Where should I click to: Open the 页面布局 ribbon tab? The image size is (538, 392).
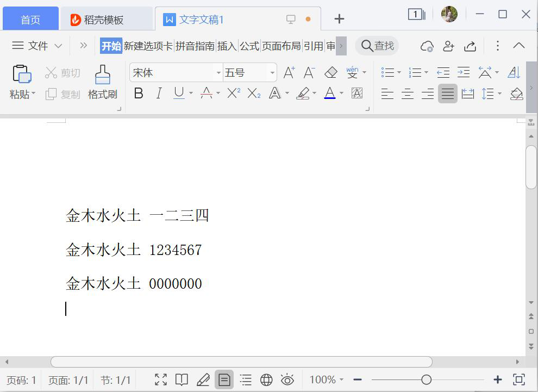tap(281, 46)
